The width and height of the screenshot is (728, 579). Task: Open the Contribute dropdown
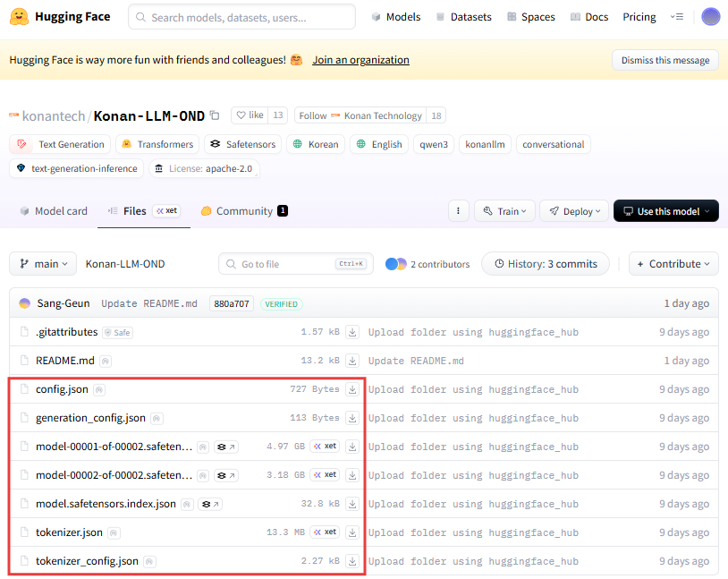click(x=673, y=264)
